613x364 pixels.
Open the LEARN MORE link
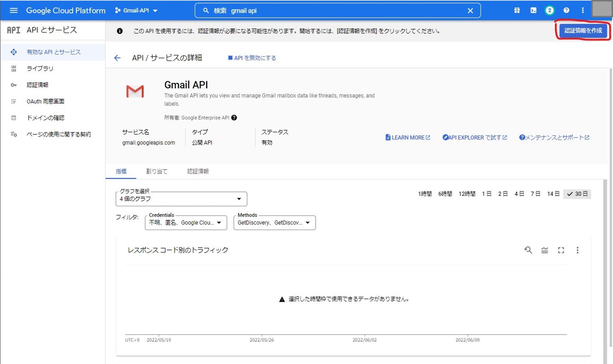coord(408,137)
